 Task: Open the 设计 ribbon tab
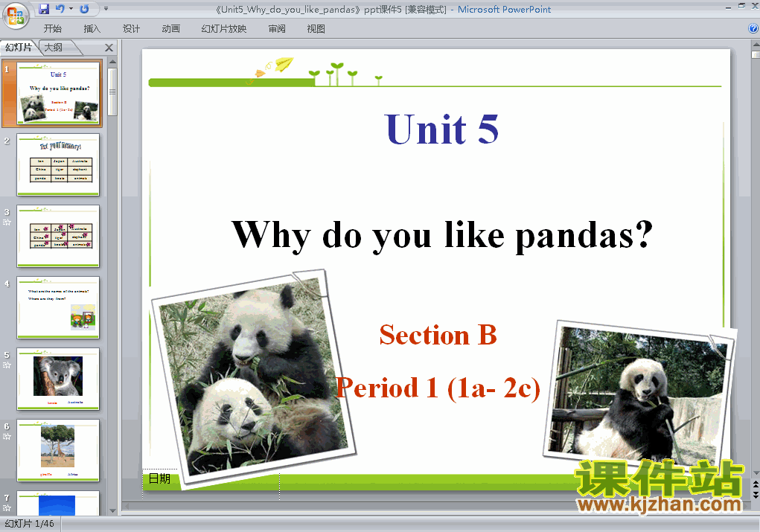click(131, 28)
